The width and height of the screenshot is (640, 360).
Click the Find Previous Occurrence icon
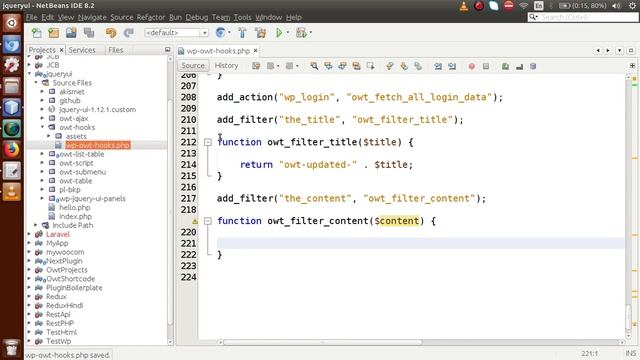pos(328,66)
